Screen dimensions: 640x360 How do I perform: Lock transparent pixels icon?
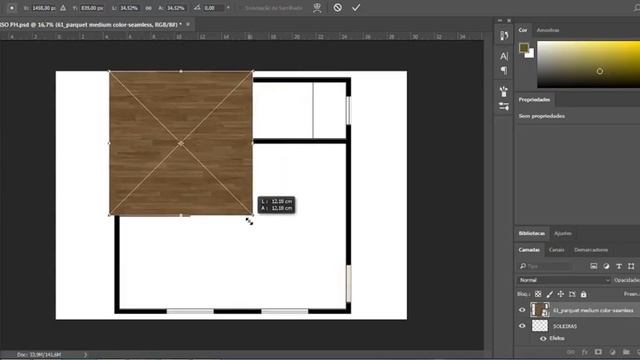click(x=538, y=294)
